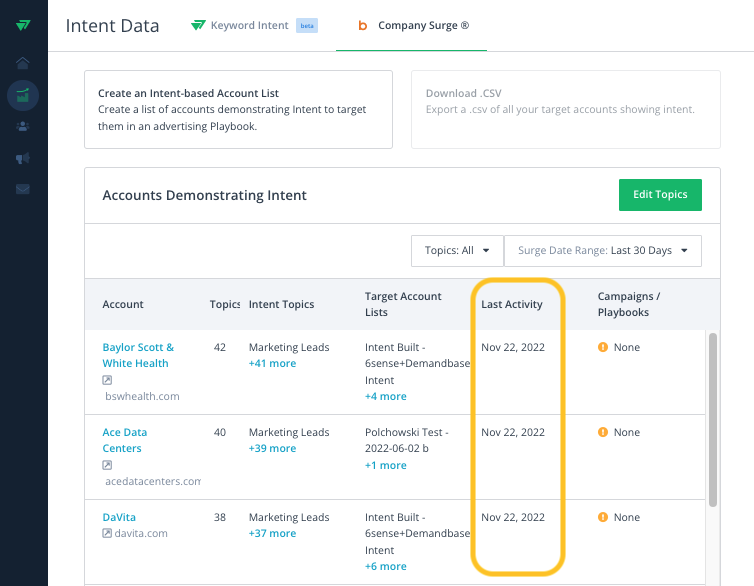Image resolution: width=754 pixels, height=586 pixels.
Task: Expand the +39 more intent topics
Action: 273,449
